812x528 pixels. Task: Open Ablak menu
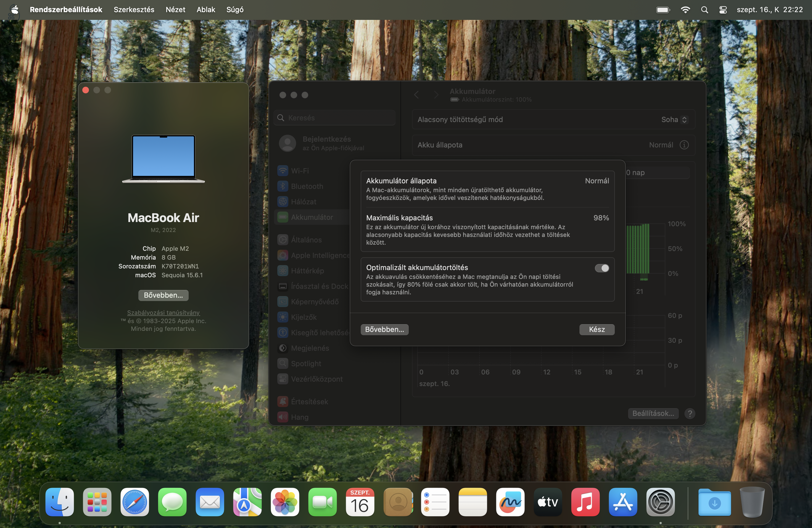pyautogui.click(x=206, y=10)
